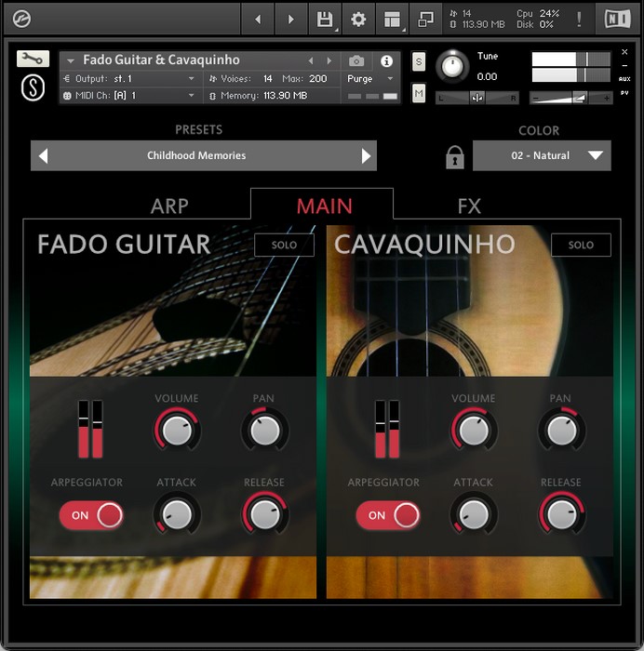Image resolution: width=644 pixels, height=651 pixels.
Task: Click the Fado Guitar VOLUME knob
Action: coord(176,430)
